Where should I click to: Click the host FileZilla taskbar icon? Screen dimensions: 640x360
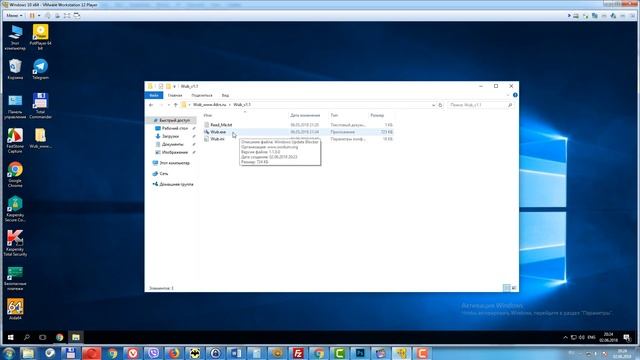(298, 353)
